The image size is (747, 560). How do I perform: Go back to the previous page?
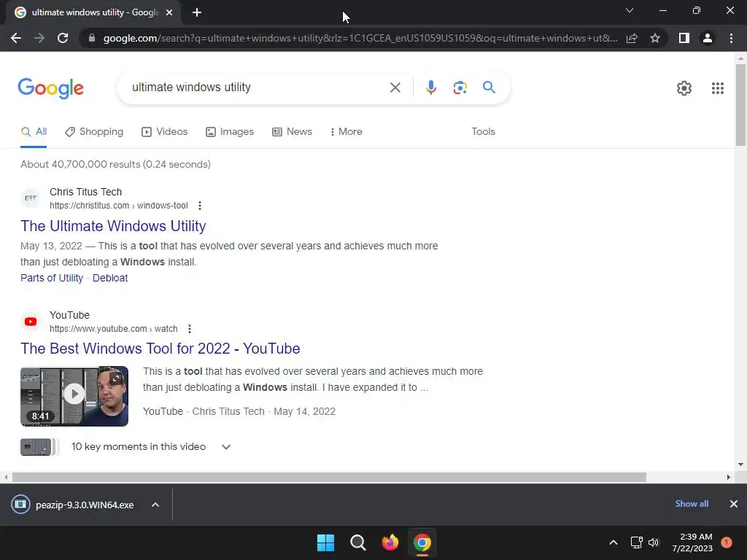pyautogui.click(x=16, y=38)
